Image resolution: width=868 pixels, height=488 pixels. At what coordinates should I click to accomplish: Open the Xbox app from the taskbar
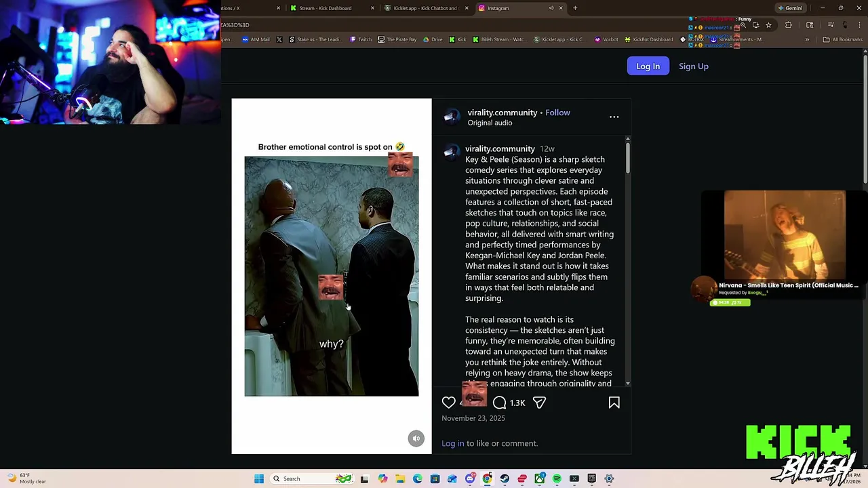(x=540, y=479)
